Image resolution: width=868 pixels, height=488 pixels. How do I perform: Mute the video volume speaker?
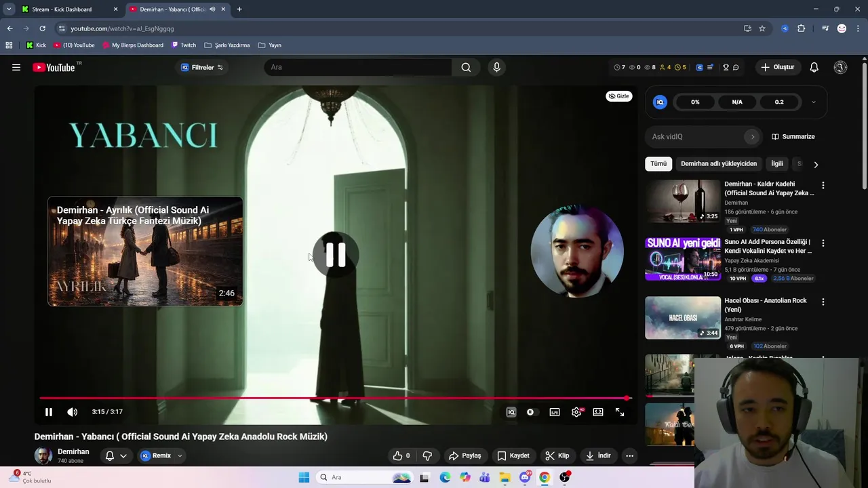(x=72, y=412)
